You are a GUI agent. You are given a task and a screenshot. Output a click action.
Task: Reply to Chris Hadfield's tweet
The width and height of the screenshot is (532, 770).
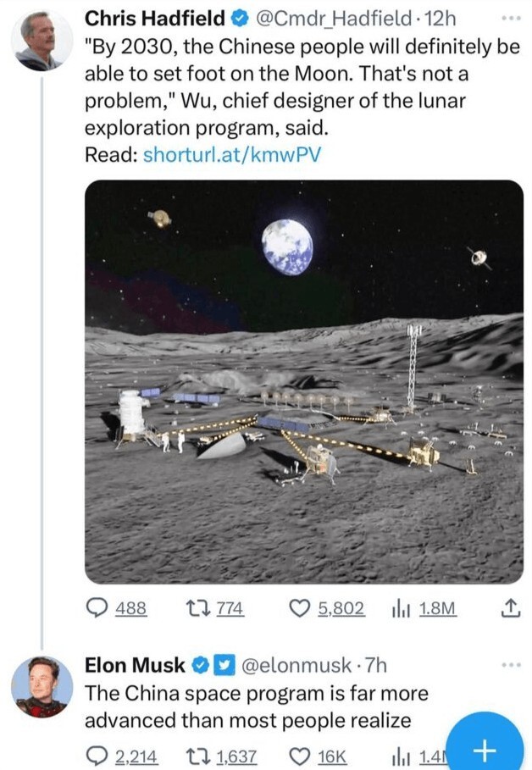[100, 607]
